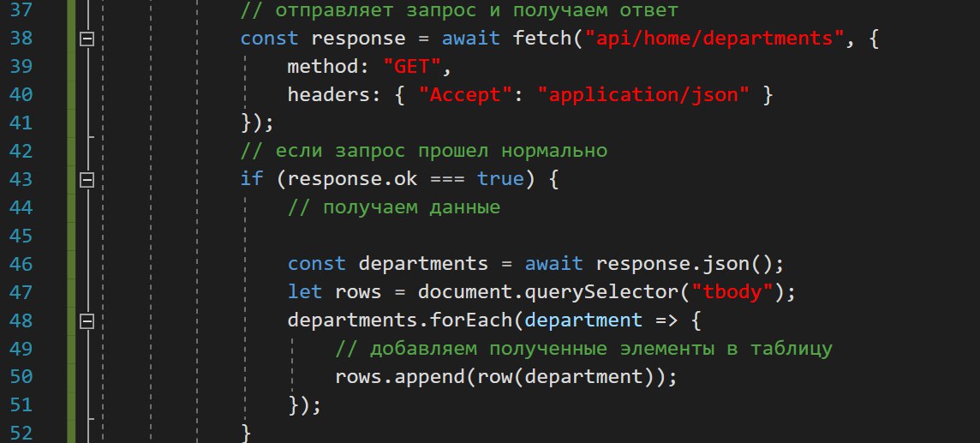Screen dimensions: 980x443
Task: Click the fetch function call
Action: [x=542, y=39]
